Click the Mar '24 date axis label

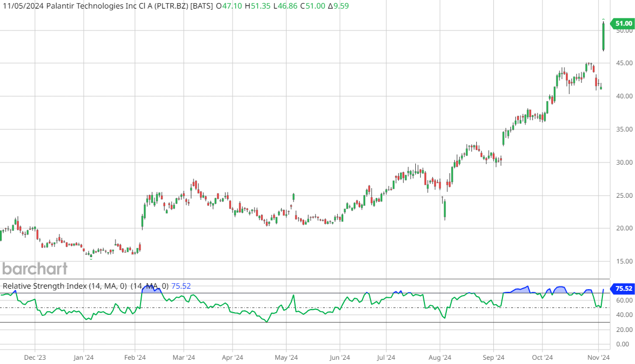click(184, 358)
